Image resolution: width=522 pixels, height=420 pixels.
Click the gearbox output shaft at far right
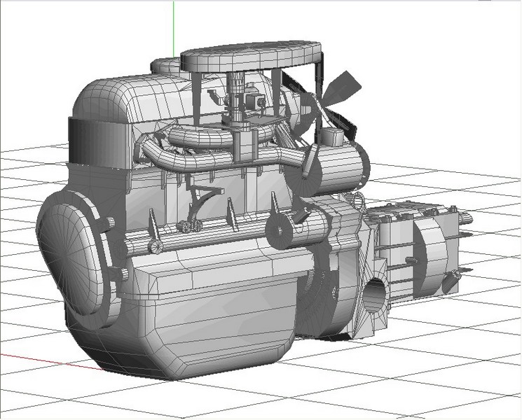click(464, 217)
